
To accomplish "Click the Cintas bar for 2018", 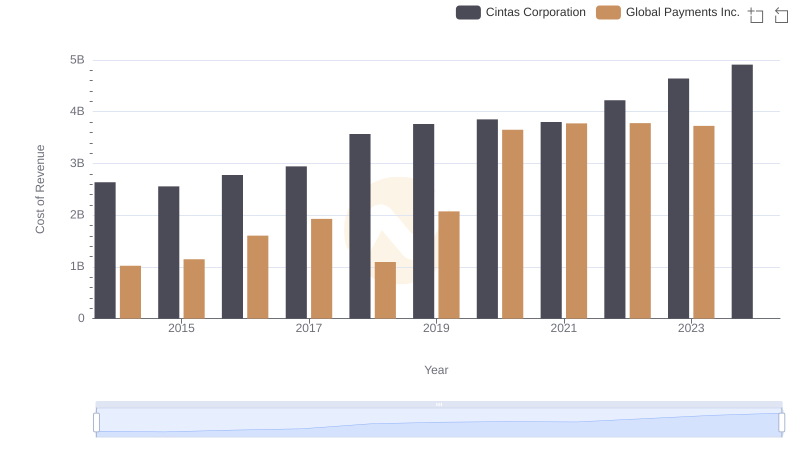I will pyautogui.click(x=360, y=226).
